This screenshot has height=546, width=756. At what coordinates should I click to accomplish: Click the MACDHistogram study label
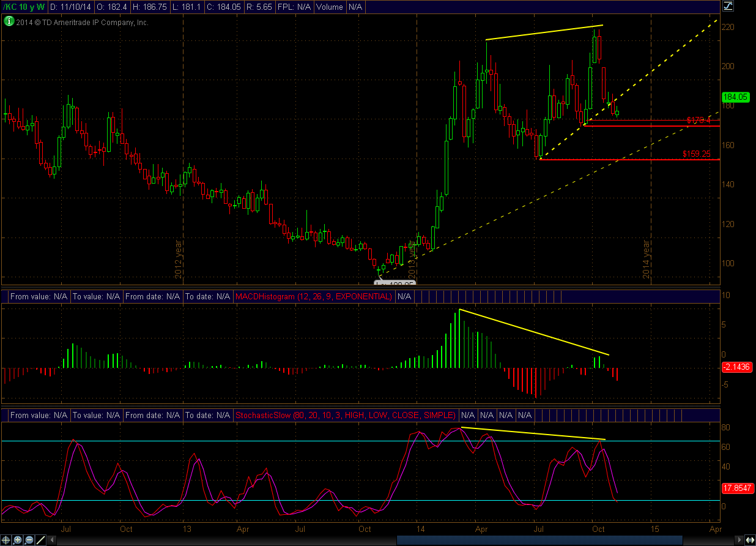click(313, 296)
